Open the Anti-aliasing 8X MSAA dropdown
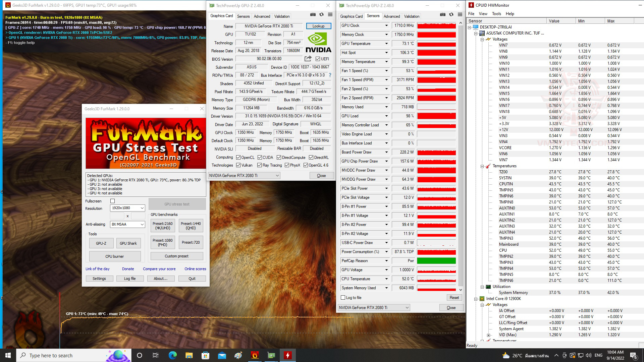This screenshot has width=644, height=362. point(127,224)
